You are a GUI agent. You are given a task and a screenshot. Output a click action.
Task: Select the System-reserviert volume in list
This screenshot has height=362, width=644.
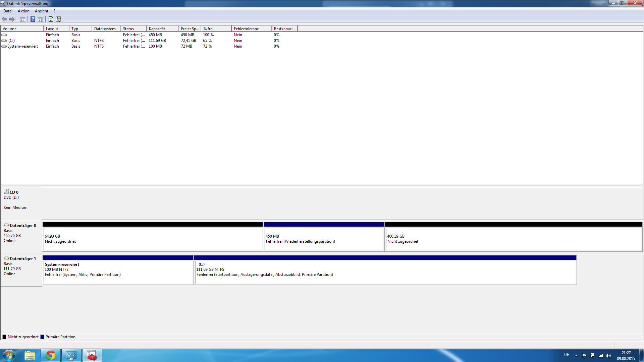coord(22,46)
